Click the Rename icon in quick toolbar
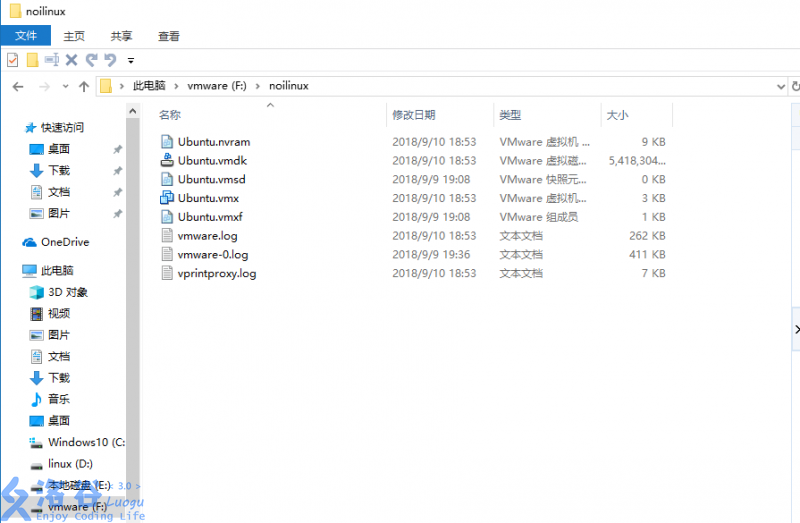 point(52,60)
